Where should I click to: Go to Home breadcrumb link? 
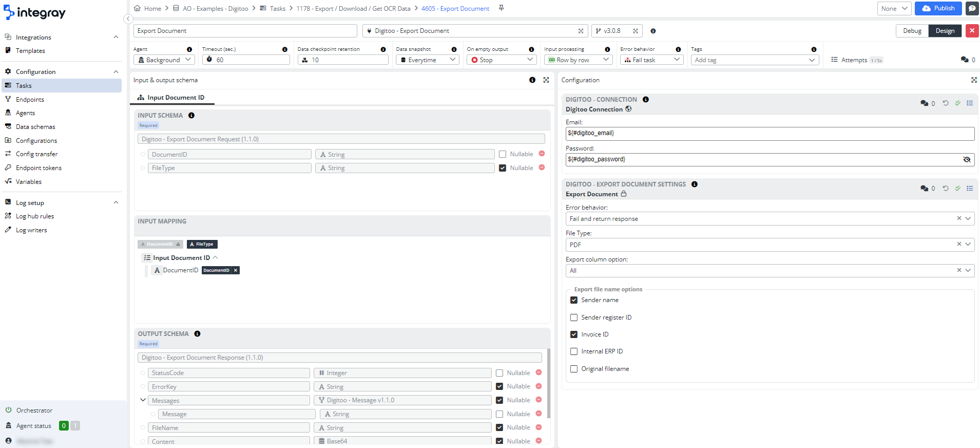(152, 9)
